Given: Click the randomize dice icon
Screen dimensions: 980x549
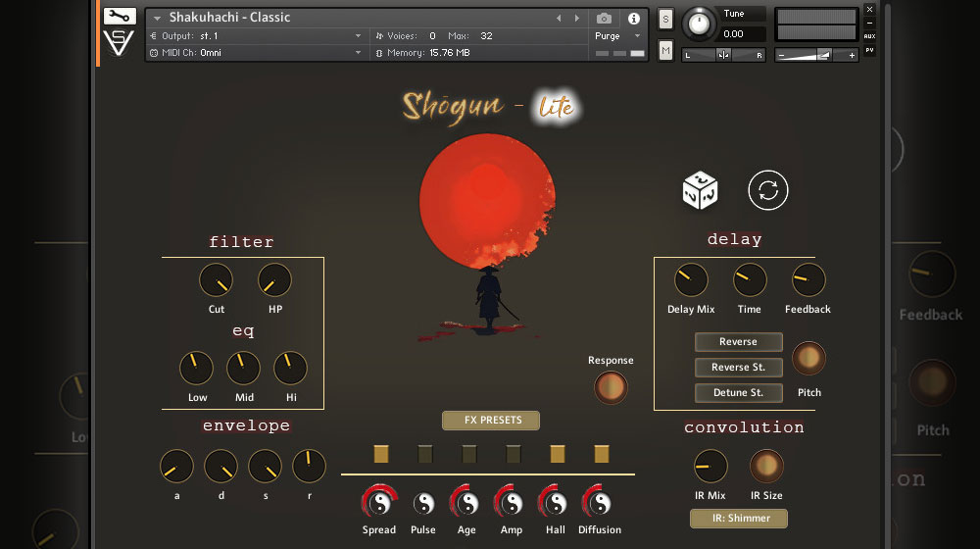Looking at the screenshot, I should (700, 190).
